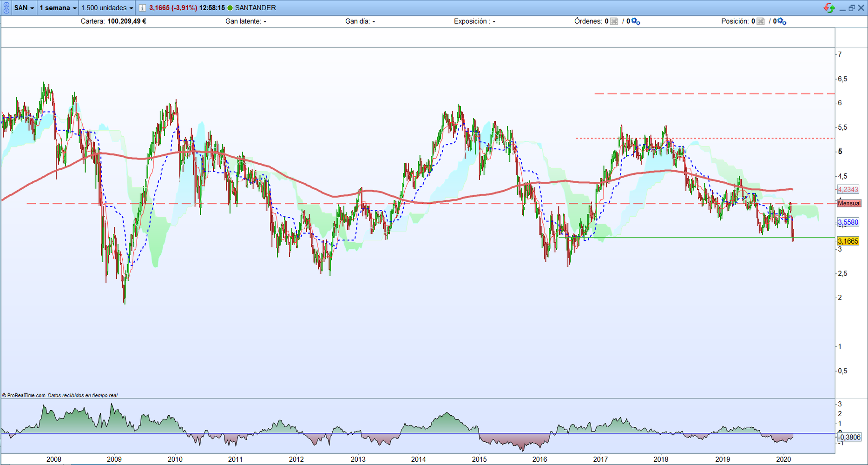Click the chain link group icon

click(x=6, y=8)
